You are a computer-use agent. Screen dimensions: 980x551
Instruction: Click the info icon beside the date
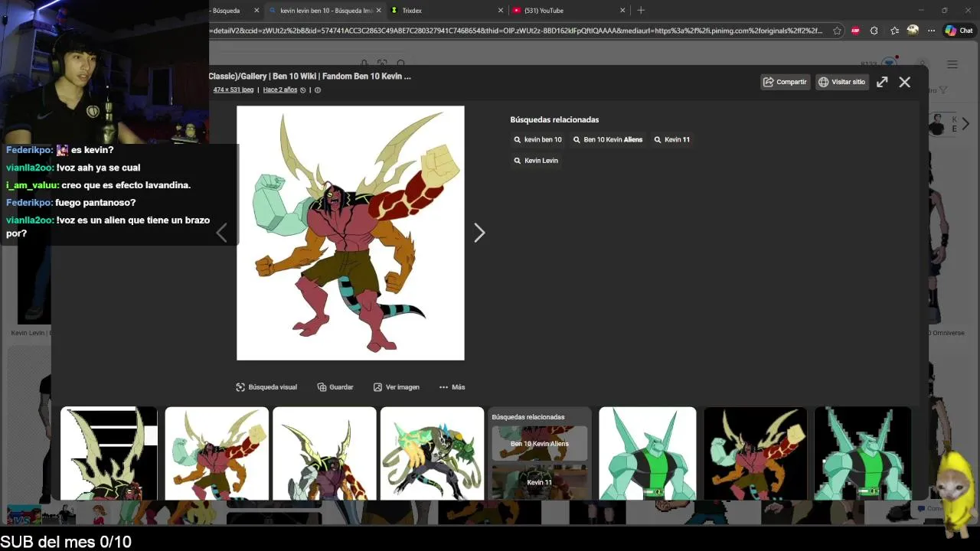point(318,90)
